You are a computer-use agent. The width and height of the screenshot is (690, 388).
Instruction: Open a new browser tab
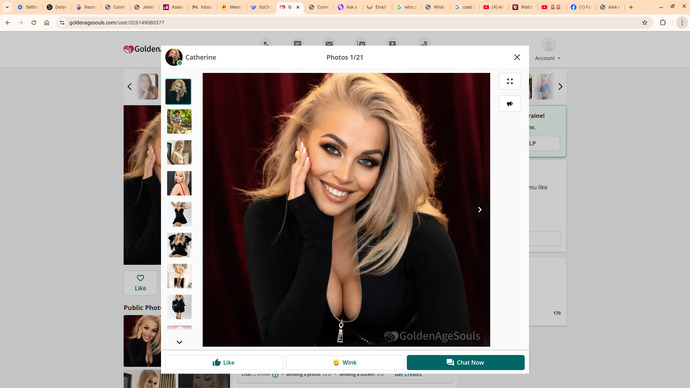631,7
